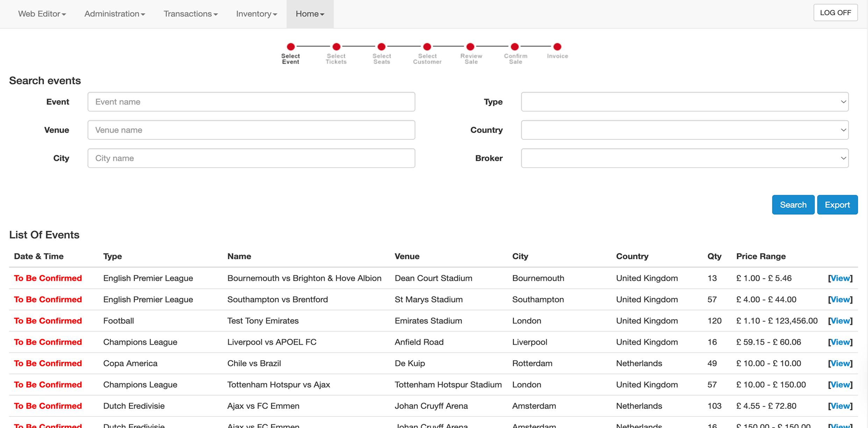Screen dimensions: 868x428
Task: Click the Select Seats step dot
Action: pyautogui.click(x=381, y=47)
